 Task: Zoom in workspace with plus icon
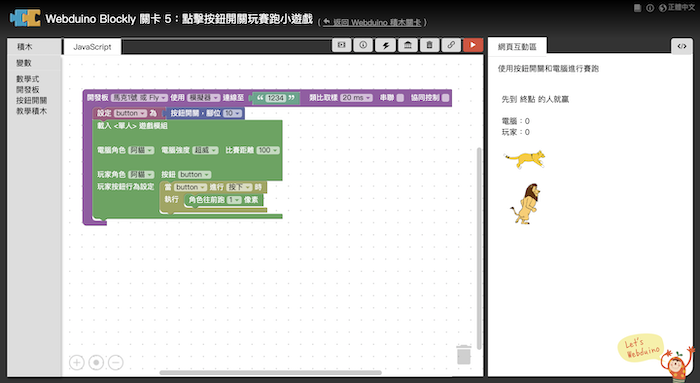click(77, 362)
